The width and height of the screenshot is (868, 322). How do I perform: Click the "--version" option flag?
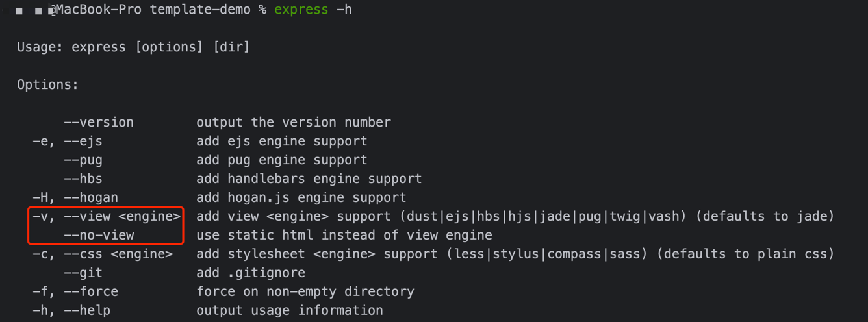pyautogui.click(x=99, y=123)
